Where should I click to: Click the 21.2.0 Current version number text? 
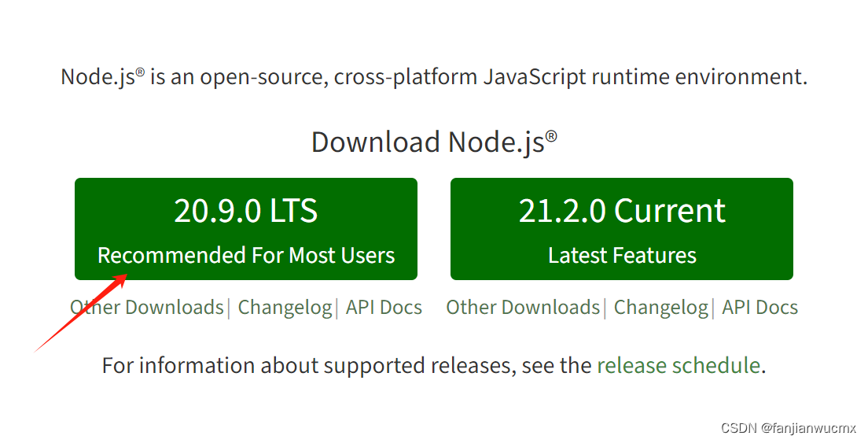pos(622,211)
